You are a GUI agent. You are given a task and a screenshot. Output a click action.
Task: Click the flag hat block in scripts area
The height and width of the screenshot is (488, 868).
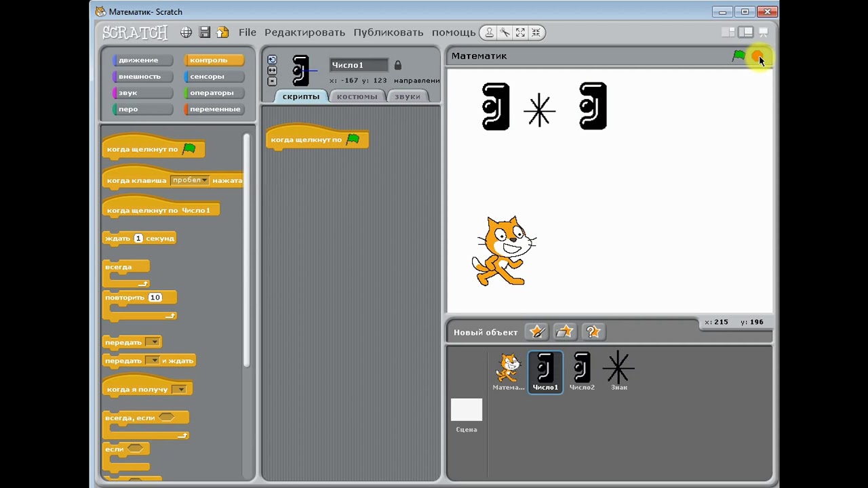point(317,138)
